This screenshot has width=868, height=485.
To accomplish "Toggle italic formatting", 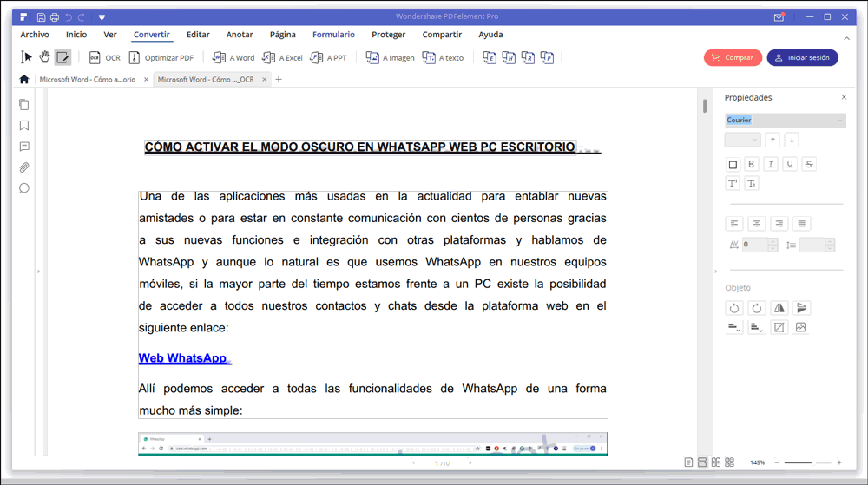I will point(771,164).
